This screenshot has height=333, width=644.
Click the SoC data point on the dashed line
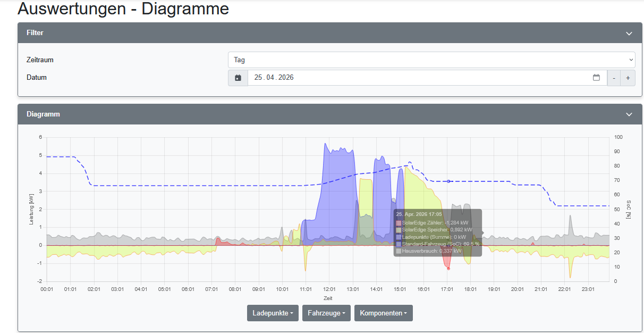click(448, 181)
